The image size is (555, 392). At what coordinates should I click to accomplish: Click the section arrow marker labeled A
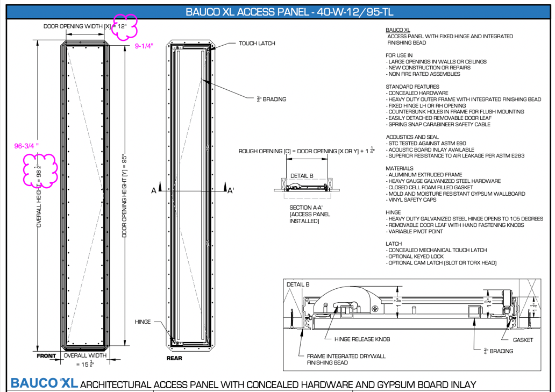160,190
